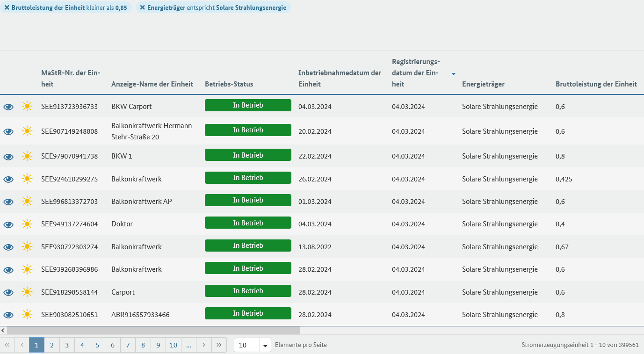The image size is (644, 354).
Task: Sort by Registrierungsdatum der Einheit header
Action: (416, 73)
